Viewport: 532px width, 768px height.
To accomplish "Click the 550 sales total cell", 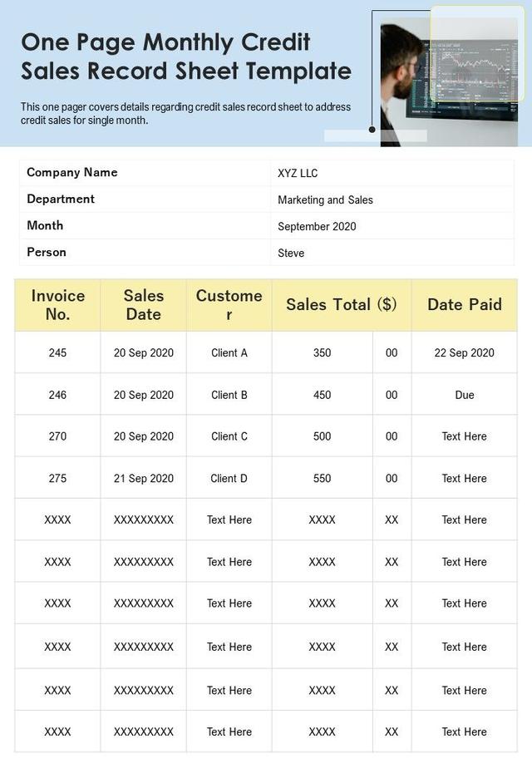I will [x=322, y=479].
